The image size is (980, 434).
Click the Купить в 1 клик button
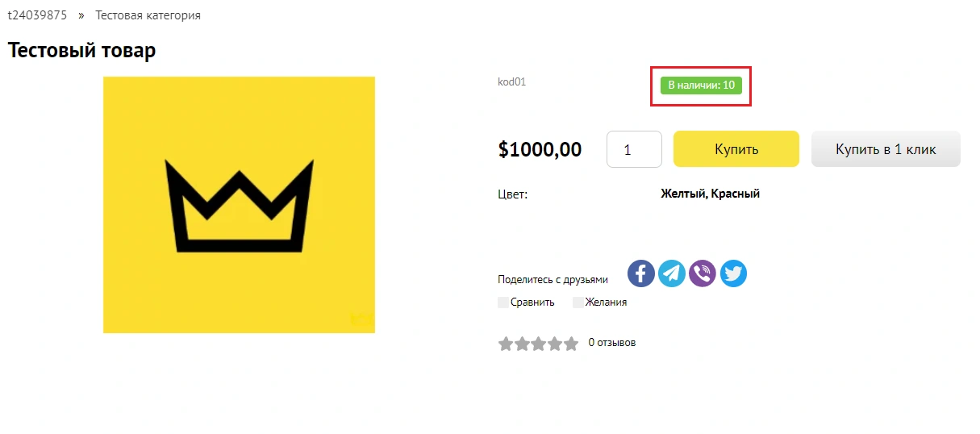tap(886, 149)
